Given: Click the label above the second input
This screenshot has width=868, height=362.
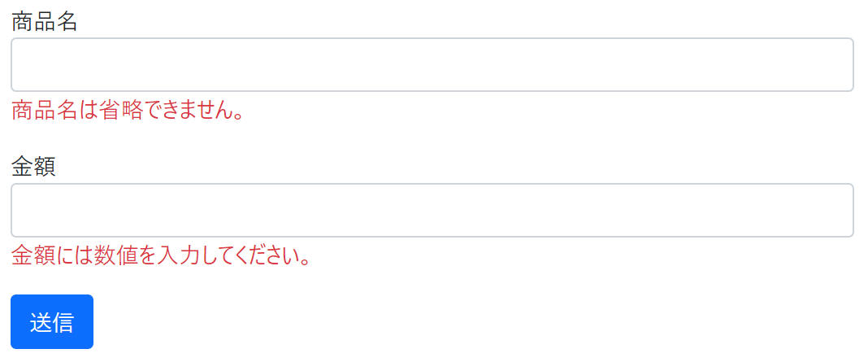Looking at the screenshot, I should tap(33, 167).
